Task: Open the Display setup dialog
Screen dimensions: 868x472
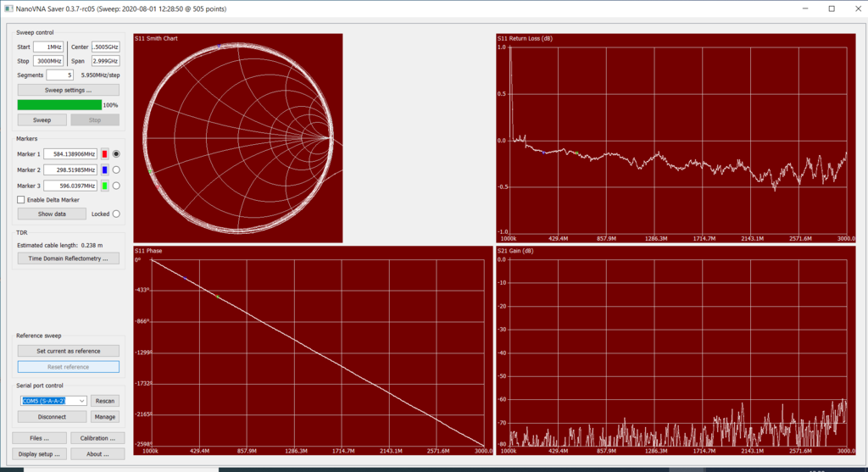Action: click(x=39, y=453)
